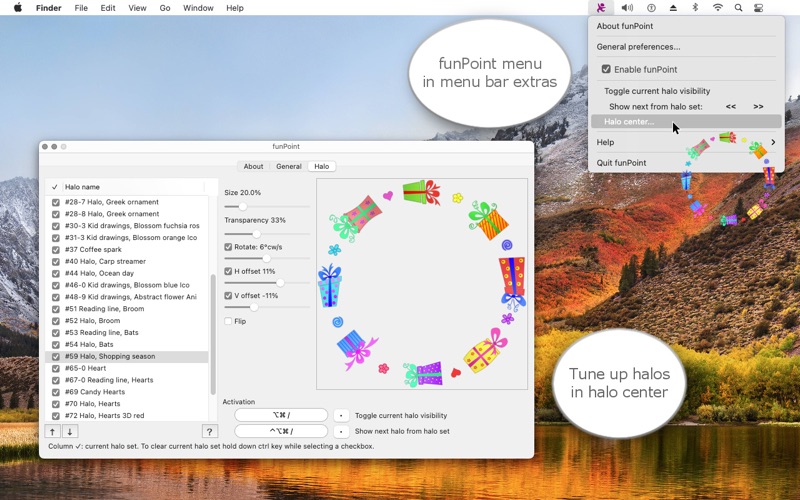Expand the Help submenu arrow
The height and width of the screenshot is (500, 800).
[x=773, y=142]
